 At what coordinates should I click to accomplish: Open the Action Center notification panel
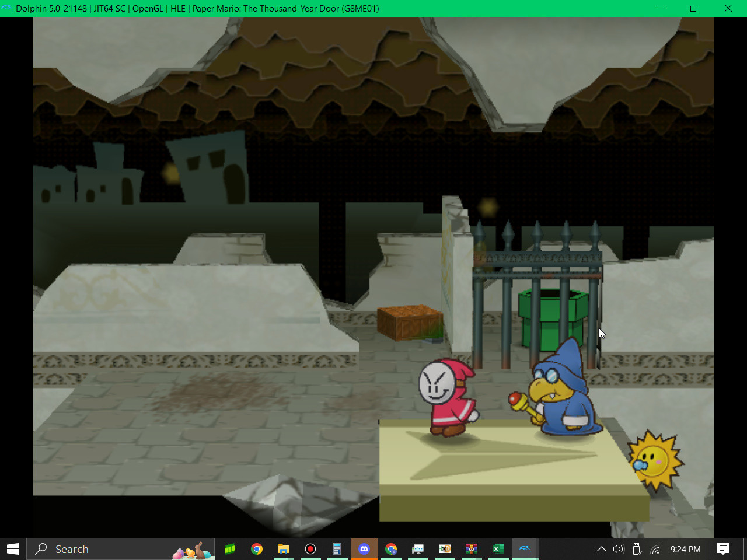click(722, 549)
